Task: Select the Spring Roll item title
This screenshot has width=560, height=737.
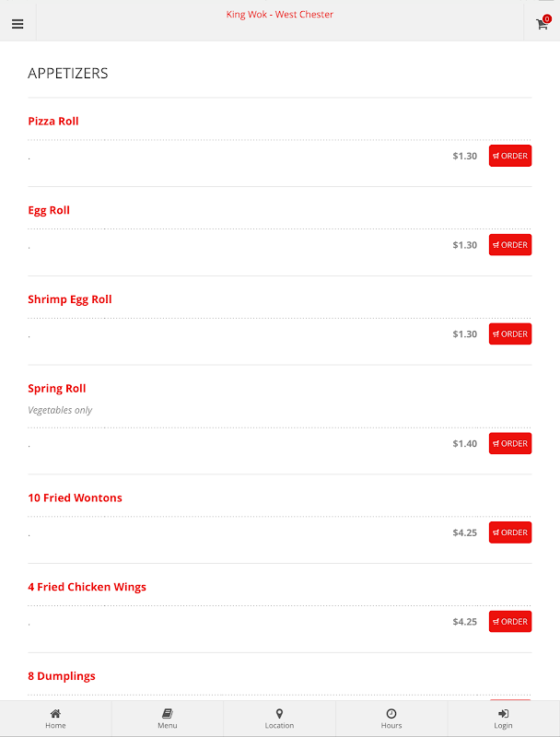Action: [x=57, y=389]
